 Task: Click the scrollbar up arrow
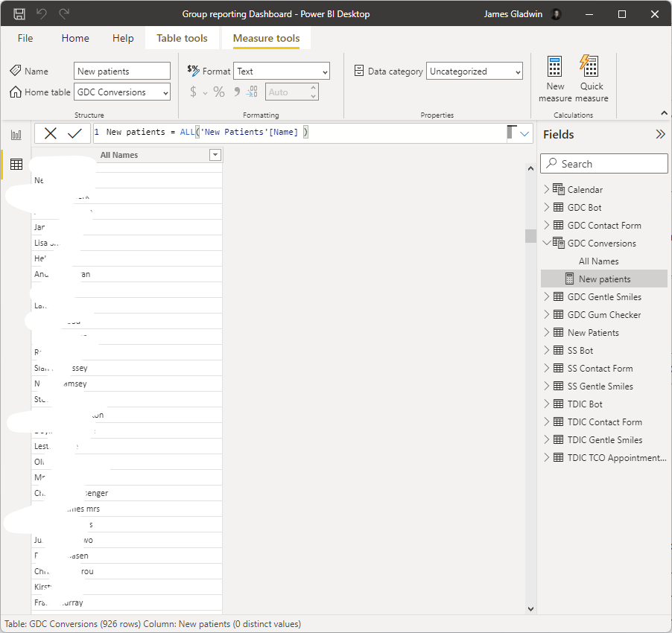(530, 169)
